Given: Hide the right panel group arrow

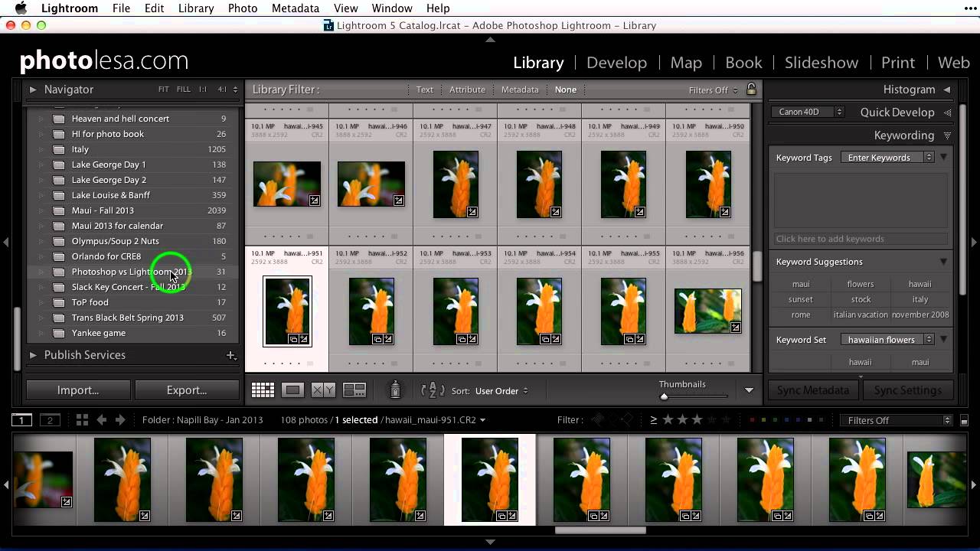Looking at the screenshot, I should click(x=974, y=243).
